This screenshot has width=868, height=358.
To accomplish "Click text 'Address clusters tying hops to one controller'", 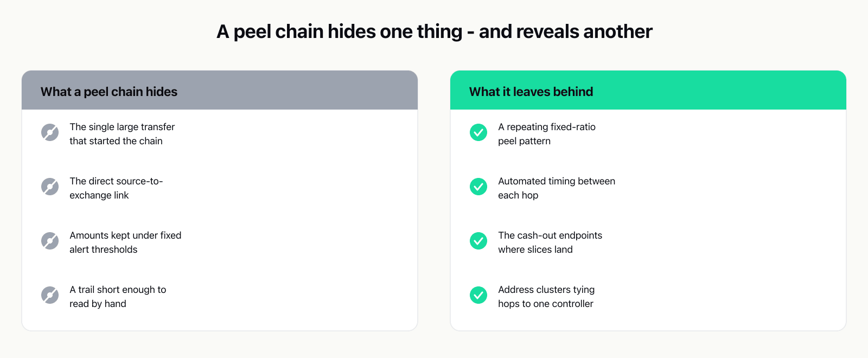I will (x=546, y=297).
